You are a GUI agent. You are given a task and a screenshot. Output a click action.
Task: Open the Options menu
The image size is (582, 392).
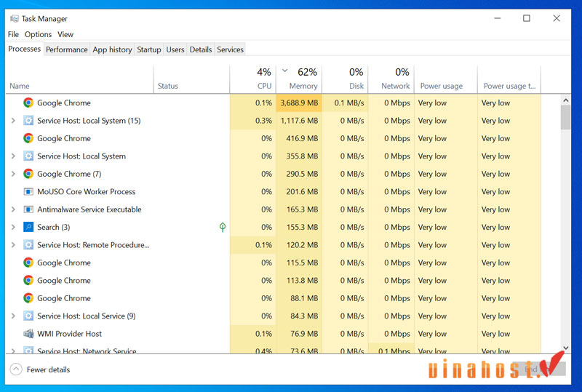point(38,34)
